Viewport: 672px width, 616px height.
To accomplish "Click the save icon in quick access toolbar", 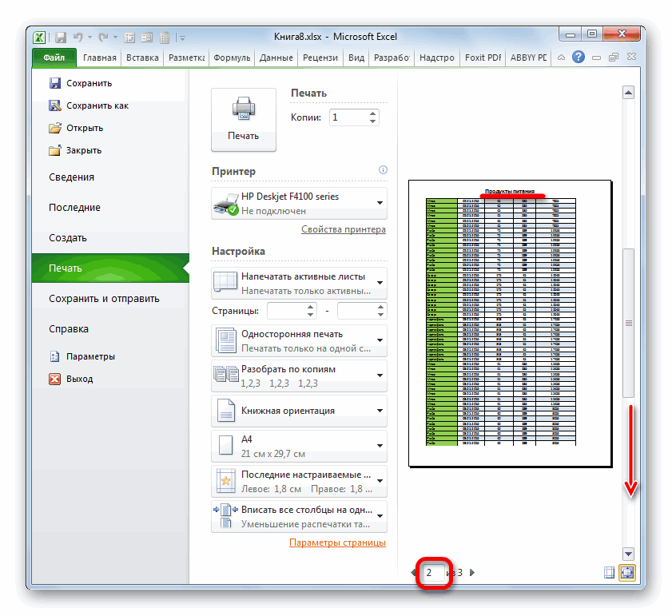I will click(60, 37).
